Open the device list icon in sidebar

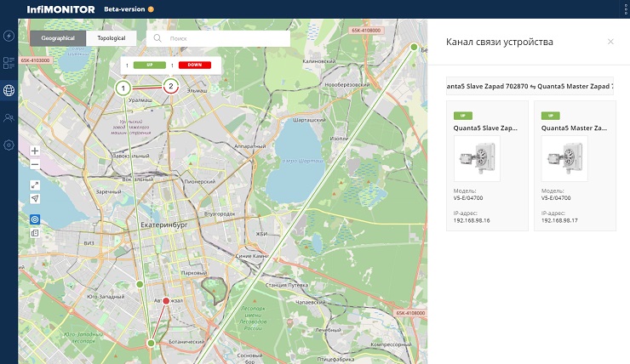9,63
